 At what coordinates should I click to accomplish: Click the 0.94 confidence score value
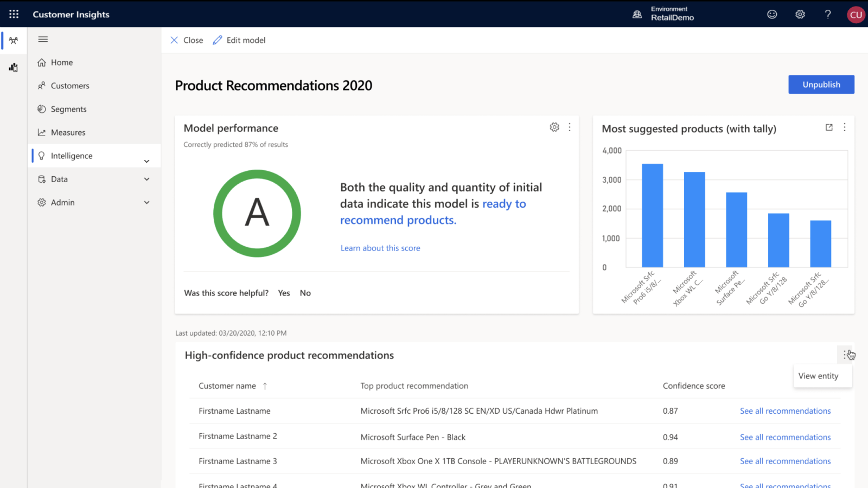pos(670,437)
